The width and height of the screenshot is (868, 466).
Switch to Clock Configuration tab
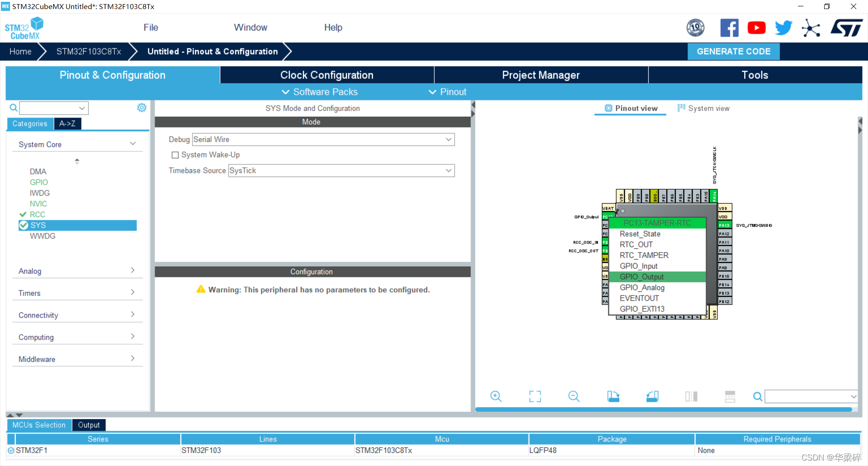pos(327,75)
